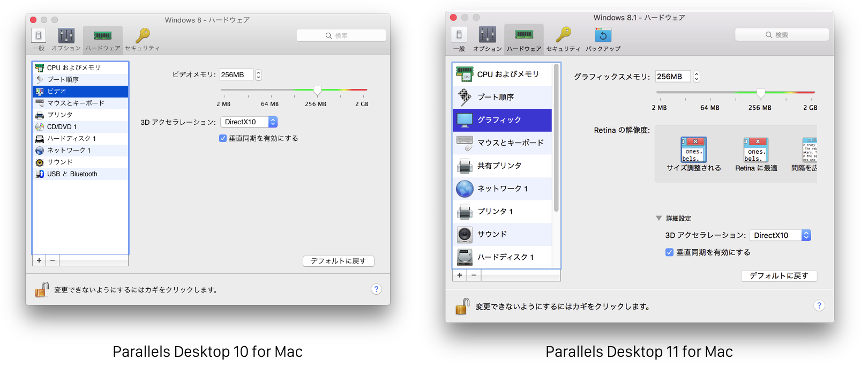868x367 pixels.
Task: Select プリンタ 1 in Windows 8.1 hardware list
Action: point(503,211)
